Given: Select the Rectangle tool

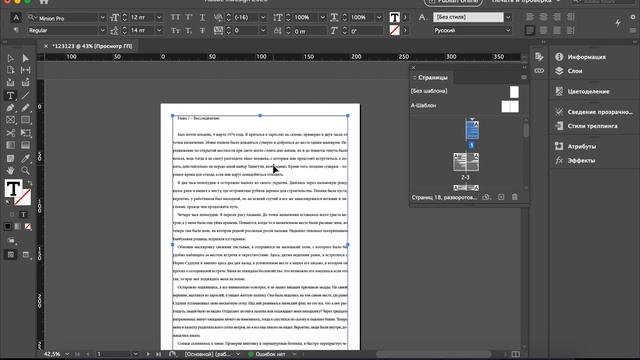Looking at the screenshot, I should pyautogui.click(x=25, y=120).
